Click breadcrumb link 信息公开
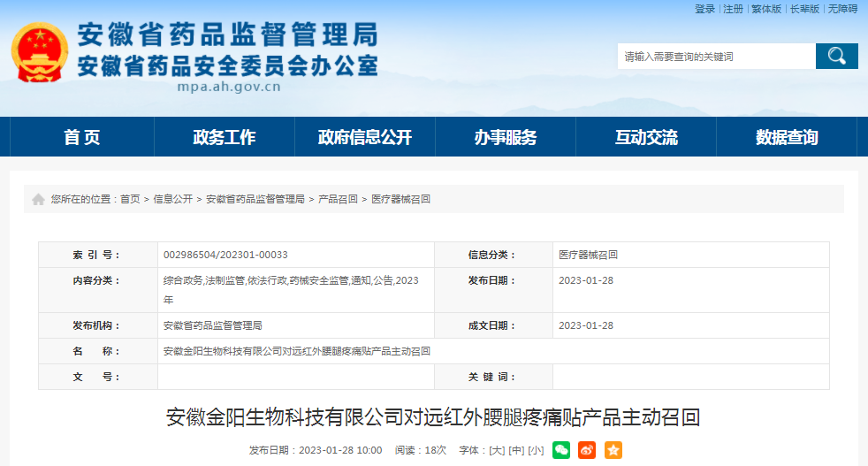The height and width of the screenshot is (466, 868). [x=172, y=199]
